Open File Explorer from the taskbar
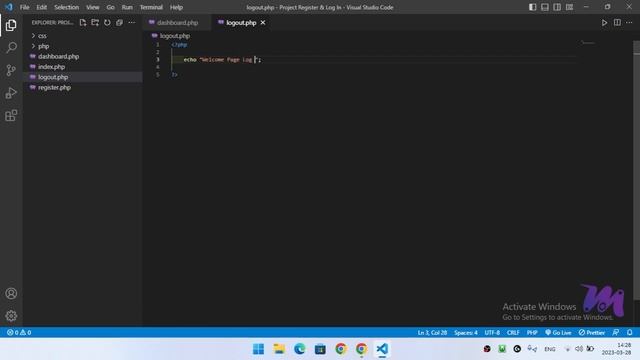Screen dimensions: 640x360 coord(279,349)
